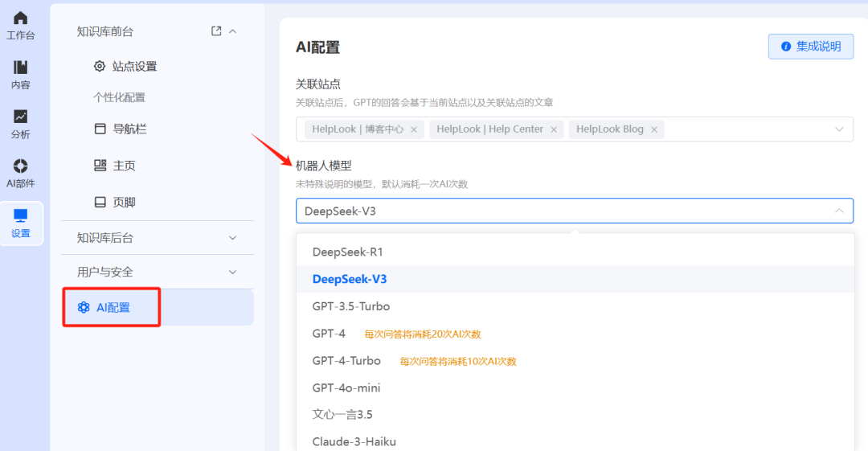Open the 分析 analytics icon

tap(20, 117)
